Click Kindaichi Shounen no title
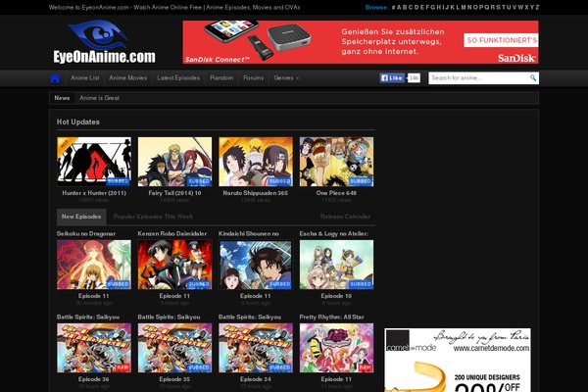Screen dimensions: 588x392 pos(249,233)
